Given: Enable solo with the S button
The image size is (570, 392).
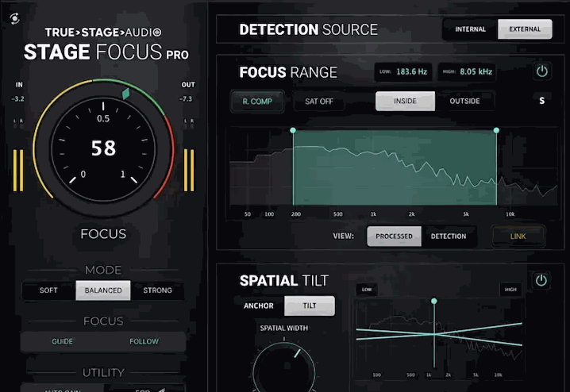Looking at the screenshot, I should coord(541,101).
